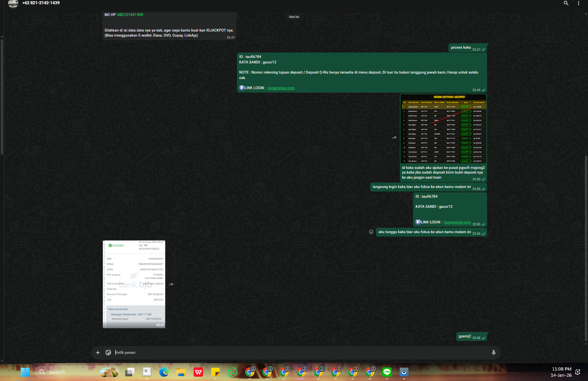The width and height of the screenshot is (588, 381).
Task: Click 'KATA SANDI : gacor12' in the 22.50 message
Action: pos(434,207)
